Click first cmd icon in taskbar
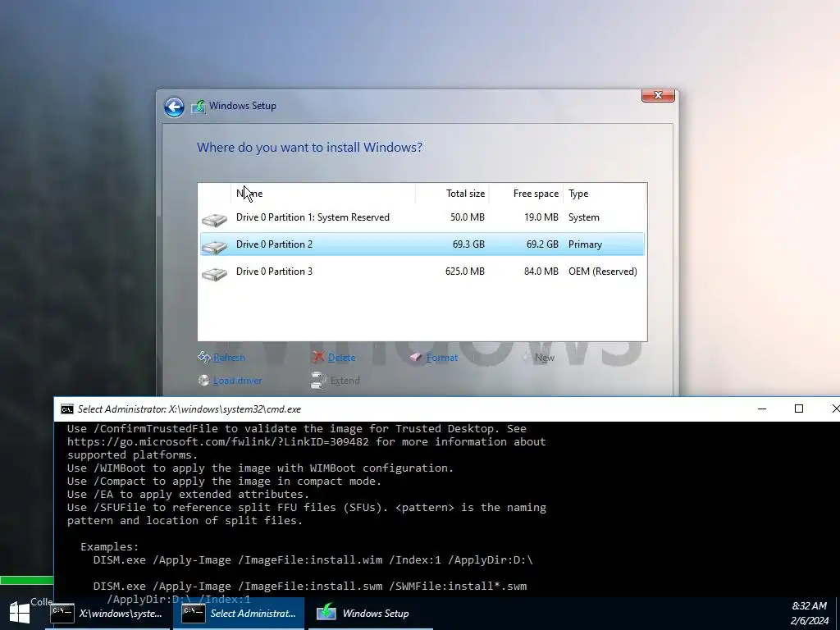The width and height of the screenshot is (840, 630). click(62, 614)
